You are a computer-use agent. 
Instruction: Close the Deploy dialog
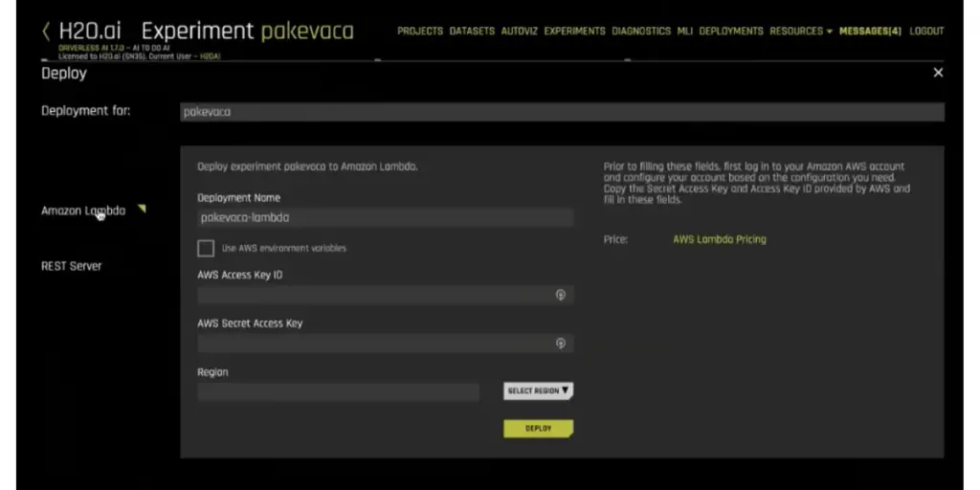click(938, 73)
